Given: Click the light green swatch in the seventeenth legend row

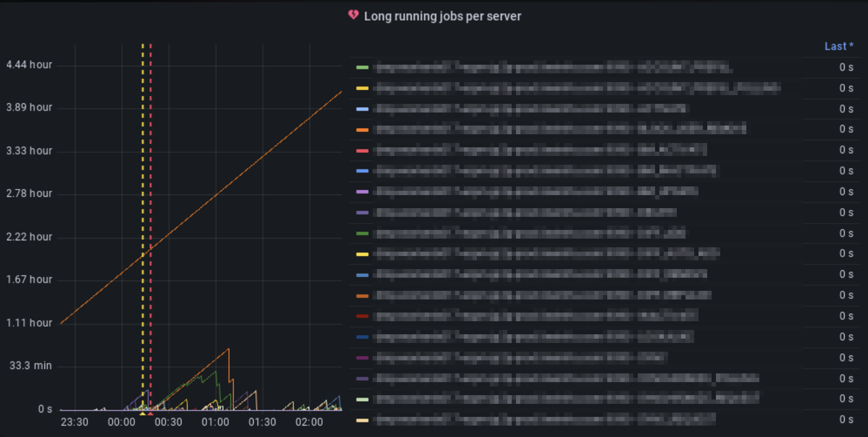Looking at the screenshot, I should tap(362, 399).
